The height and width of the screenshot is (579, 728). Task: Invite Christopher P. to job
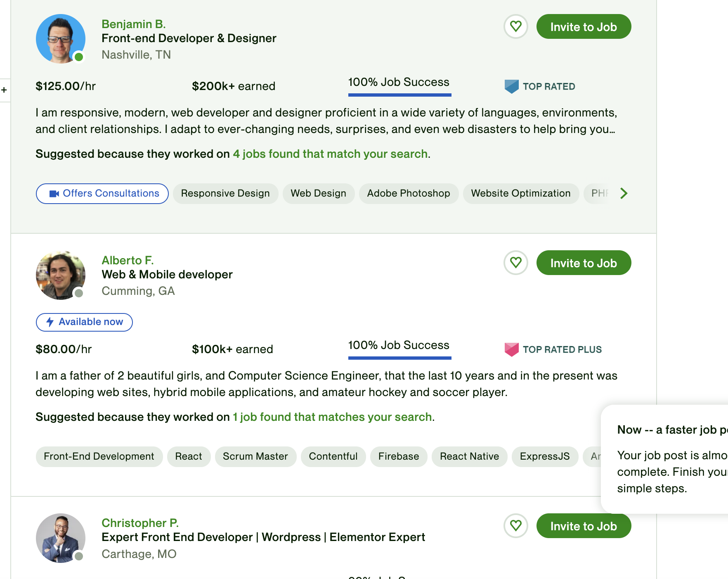pos(584,526)
